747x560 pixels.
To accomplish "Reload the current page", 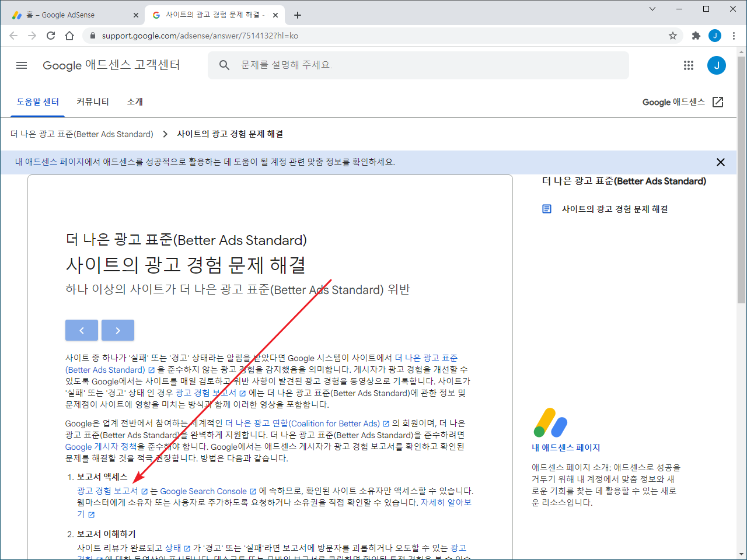I will [51, 36].
